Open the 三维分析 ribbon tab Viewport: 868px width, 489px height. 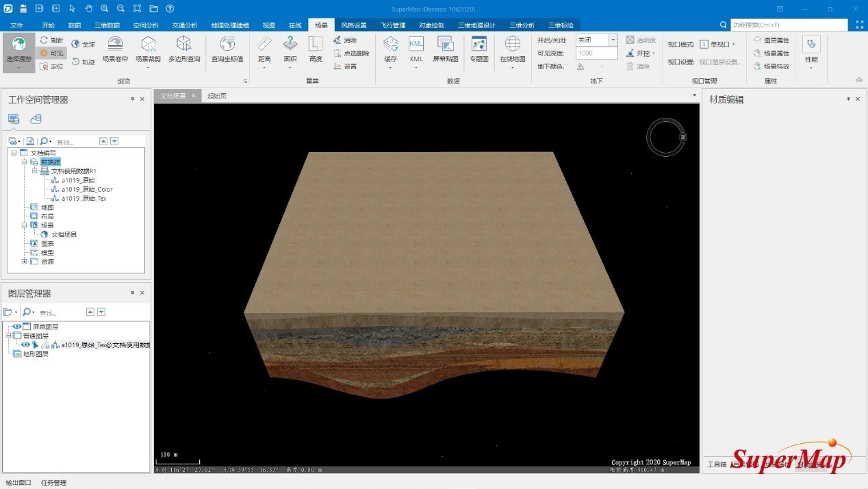(522, 25)
